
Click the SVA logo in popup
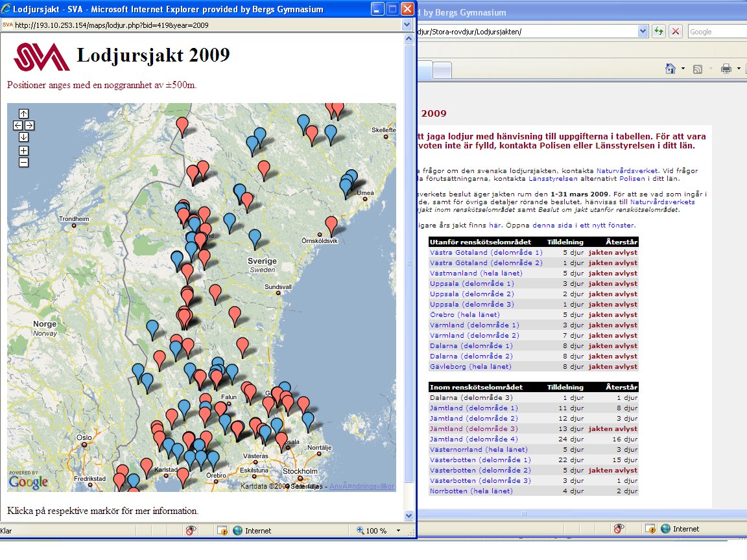coord(41,56)
